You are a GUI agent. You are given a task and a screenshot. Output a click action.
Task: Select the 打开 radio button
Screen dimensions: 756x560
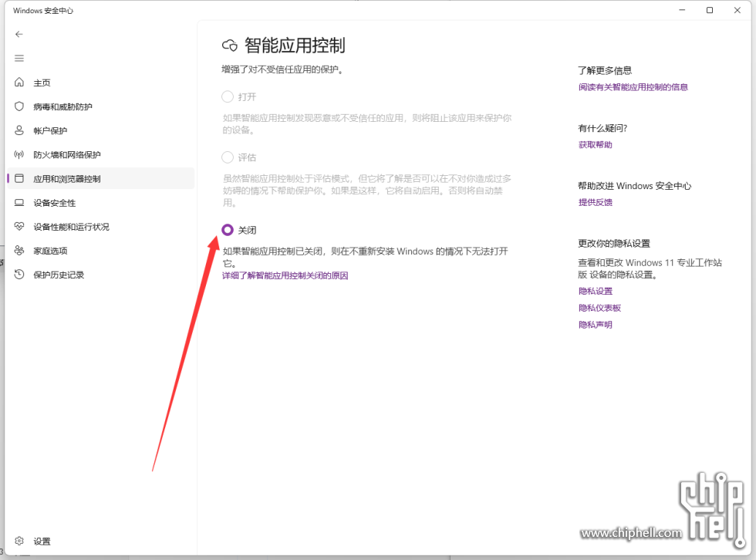click(x=228, y=97)
